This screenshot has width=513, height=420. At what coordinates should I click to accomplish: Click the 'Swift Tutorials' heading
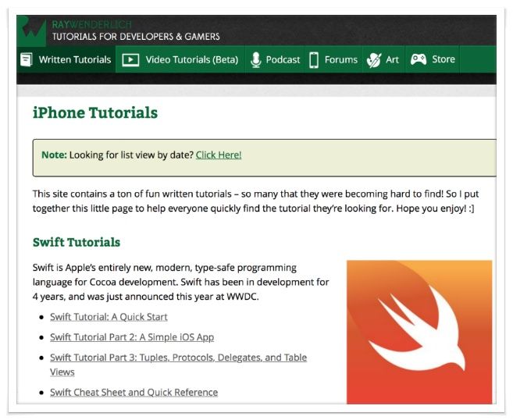(77, 242)
